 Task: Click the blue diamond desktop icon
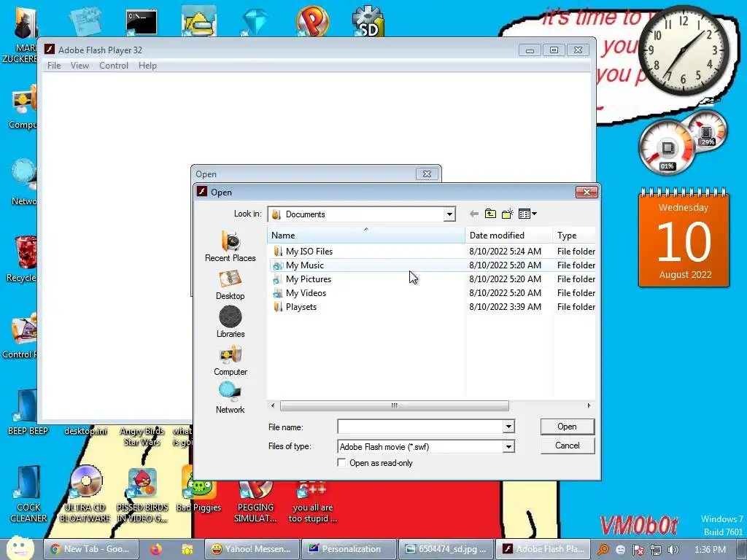255,23
